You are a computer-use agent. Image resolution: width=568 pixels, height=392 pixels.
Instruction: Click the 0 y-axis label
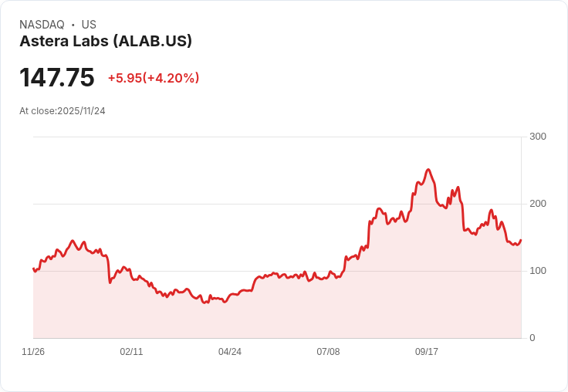click(532, 338)
